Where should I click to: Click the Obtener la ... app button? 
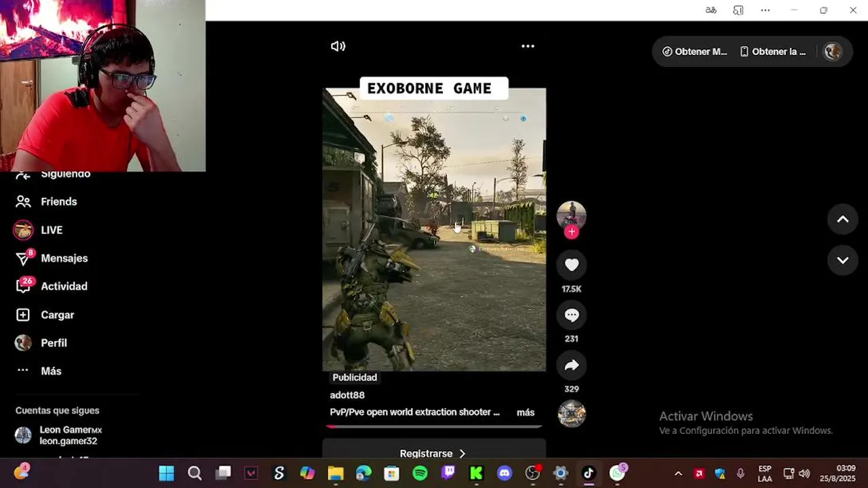(773, 52)
